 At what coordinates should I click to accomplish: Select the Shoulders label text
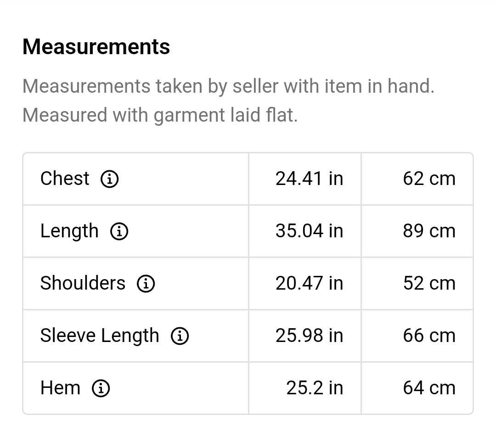[x=83, y=283]
